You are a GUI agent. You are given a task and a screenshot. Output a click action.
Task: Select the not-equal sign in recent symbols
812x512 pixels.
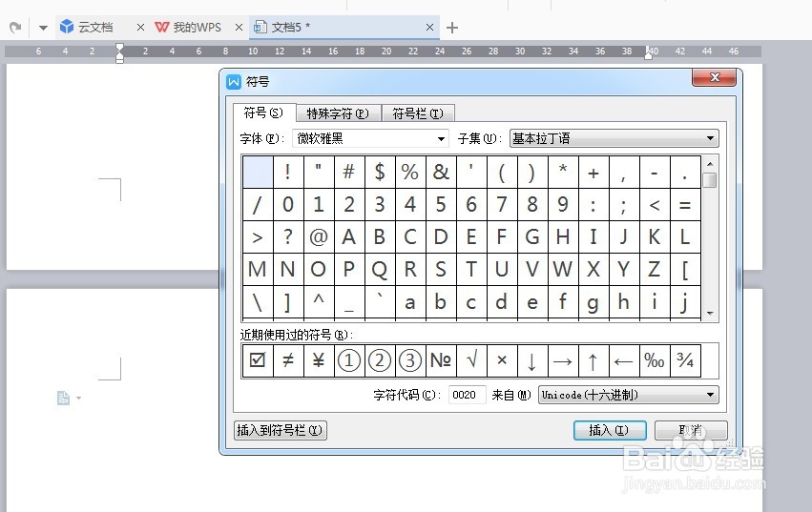(x=288, y=360)
